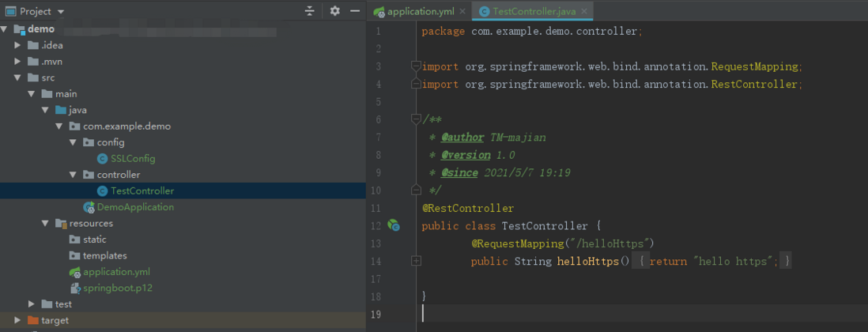Click the helloHttps method name
The width and height of the screenshot is (868, 332).
click(x=588, y=261)
